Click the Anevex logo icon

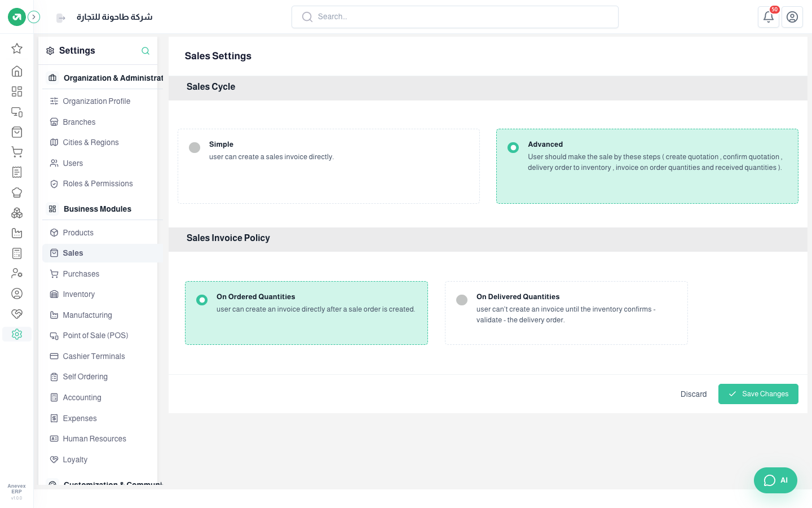tap(17, 17)
